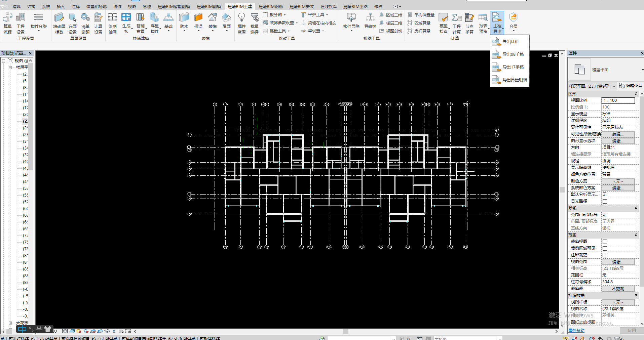Expand the 板分割 dropdown
The width and height of the screenshot is (644, 340).
(x=285, y=15)
